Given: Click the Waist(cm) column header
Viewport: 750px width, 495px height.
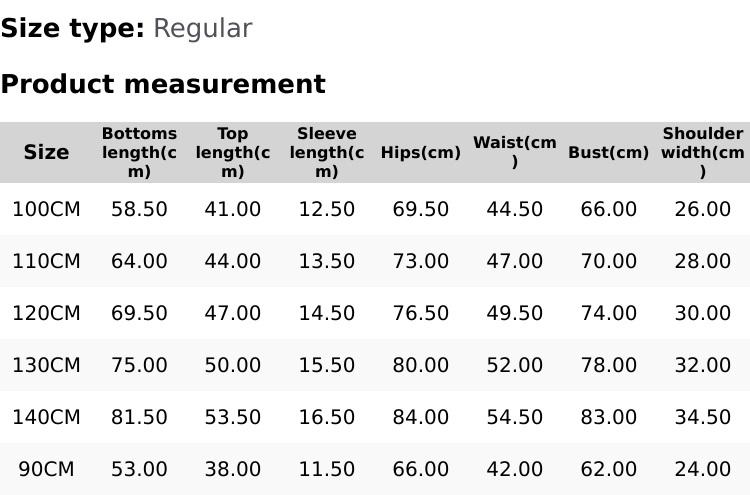Looking at the screenshot, I should pyautogui.click(x=514, y=152).
